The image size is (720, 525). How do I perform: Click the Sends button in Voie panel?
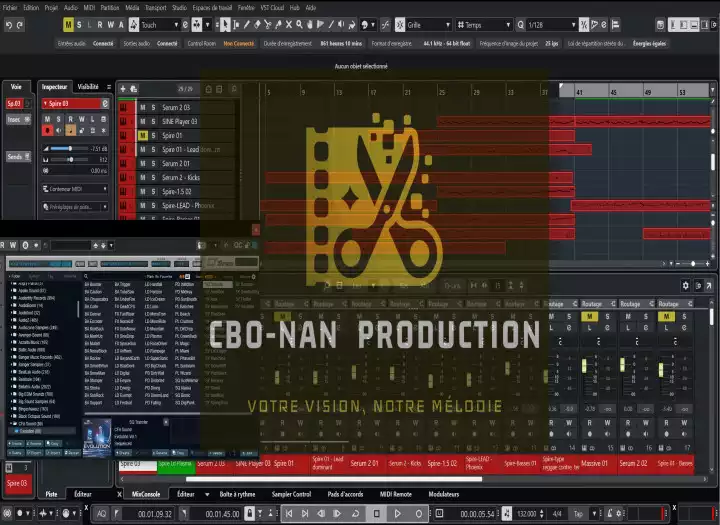[18, 157]
